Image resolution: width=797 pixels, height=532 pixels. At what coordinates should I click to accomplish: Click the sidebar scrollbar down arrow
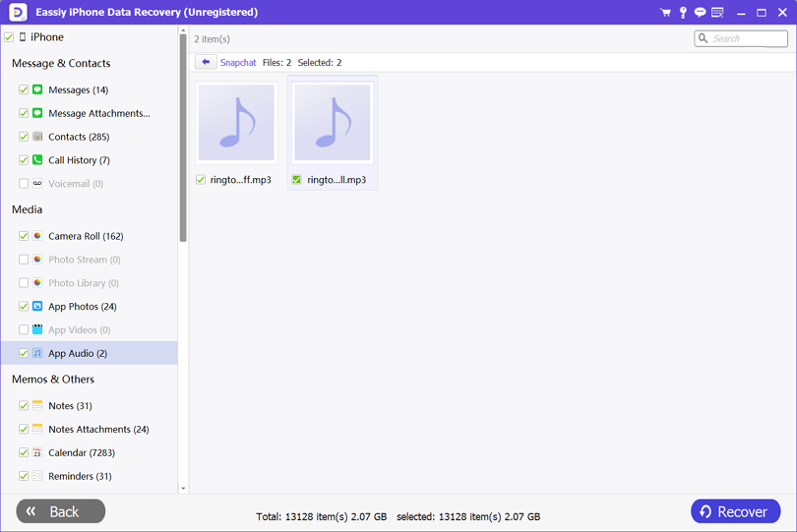[183, 489]
